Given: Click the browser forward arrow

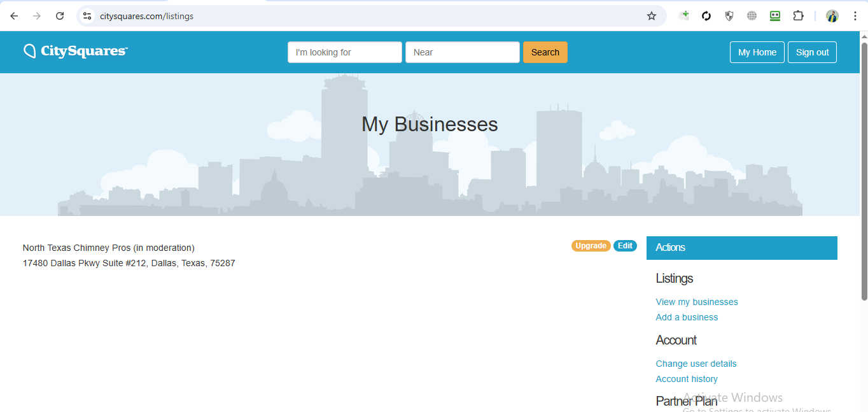Looking at the screenshot, I should (x=37, y=16).
